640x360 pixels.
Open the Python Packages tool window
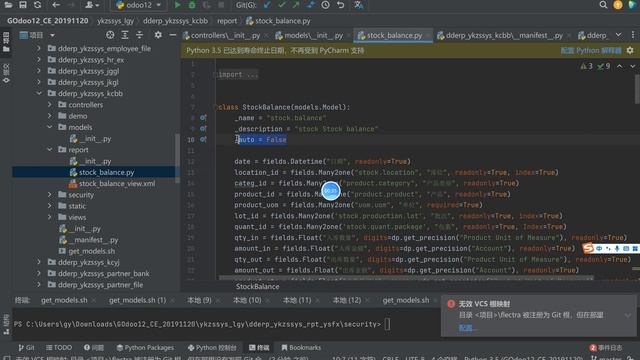(x=145, y=347)
